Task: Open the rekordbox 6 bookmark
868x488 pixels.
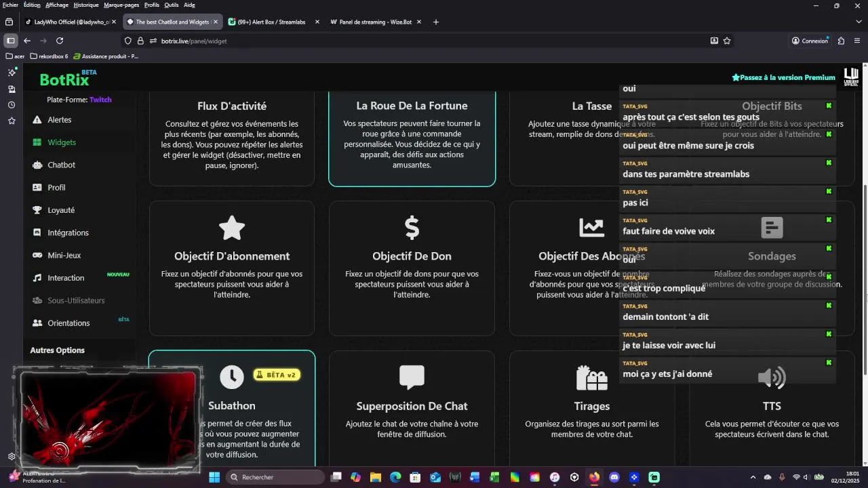Action: [50, 56]
